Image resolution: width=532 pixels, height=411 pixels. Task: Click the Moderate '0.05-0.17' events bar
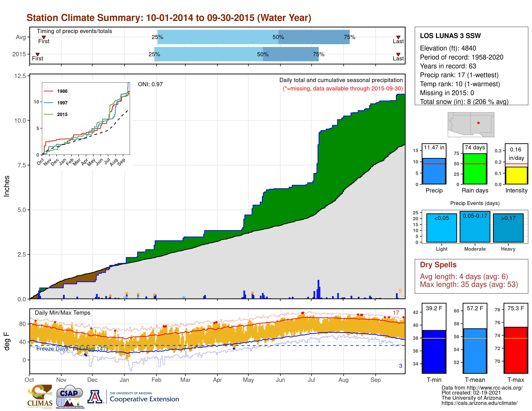click(475, 227)
